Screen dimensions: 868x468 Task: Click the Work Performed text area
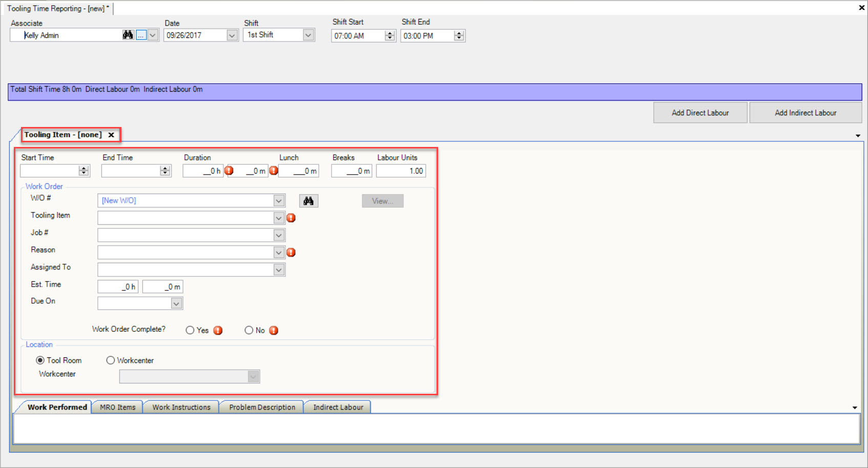(436, 429)
